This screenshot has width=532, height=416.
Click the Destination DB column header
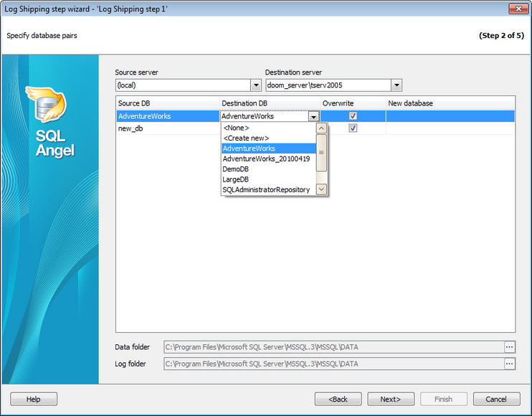(x=270, y=103)
